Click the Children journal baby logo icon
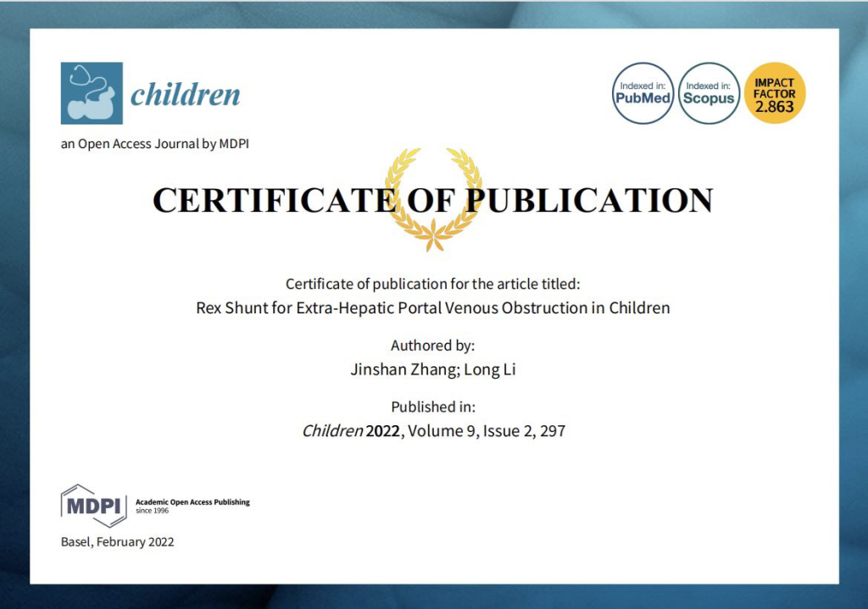Viewport: 868px width, 609px height. pos(92,93)
